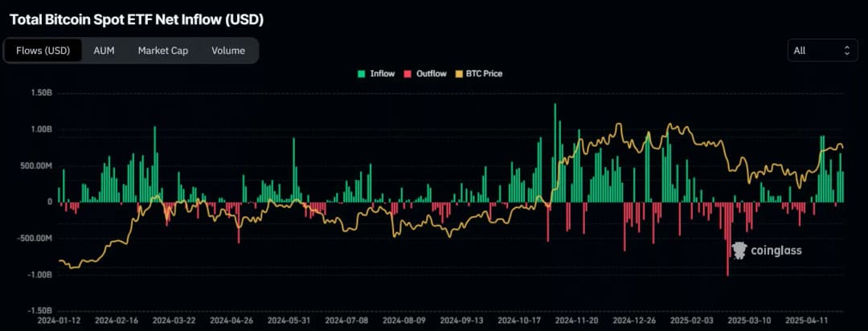This screenshot has height=331, width=868.
Task: Click the up-down chevron in the All selector
Action: 846,51
